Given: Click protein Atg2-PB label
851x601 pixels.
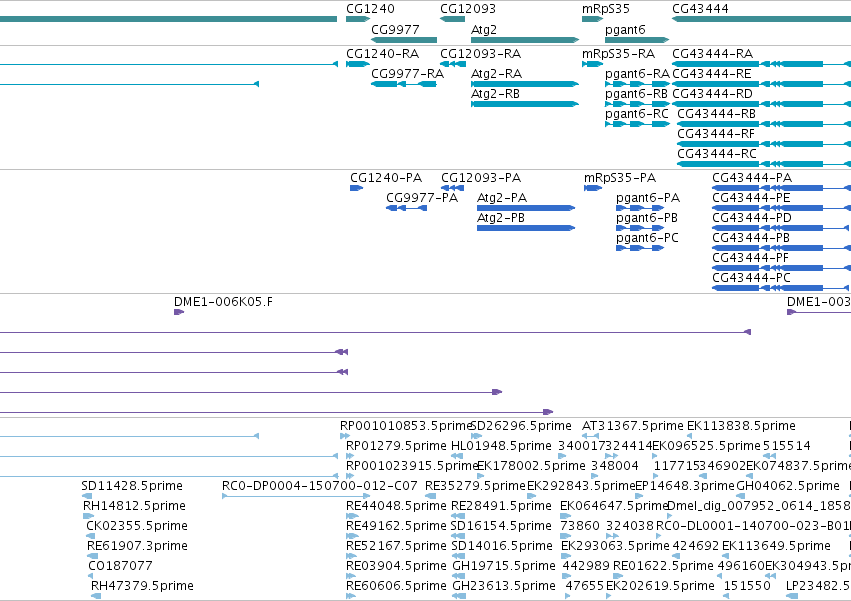Looking at the screenshot, I should pos(501,218).
